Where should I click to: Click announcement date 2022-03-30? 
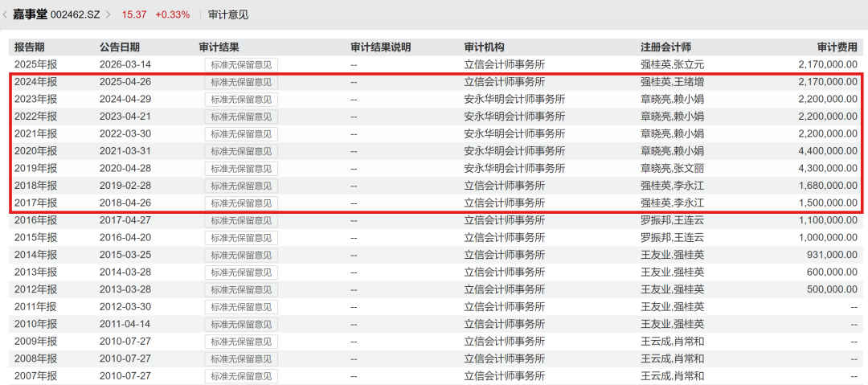[125, 133]
